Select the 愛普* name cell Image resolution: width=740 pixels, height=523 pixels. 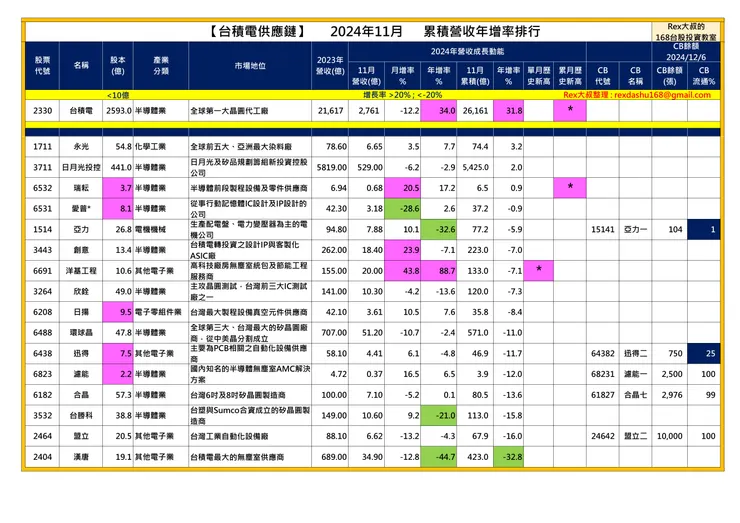coord(81,208)
